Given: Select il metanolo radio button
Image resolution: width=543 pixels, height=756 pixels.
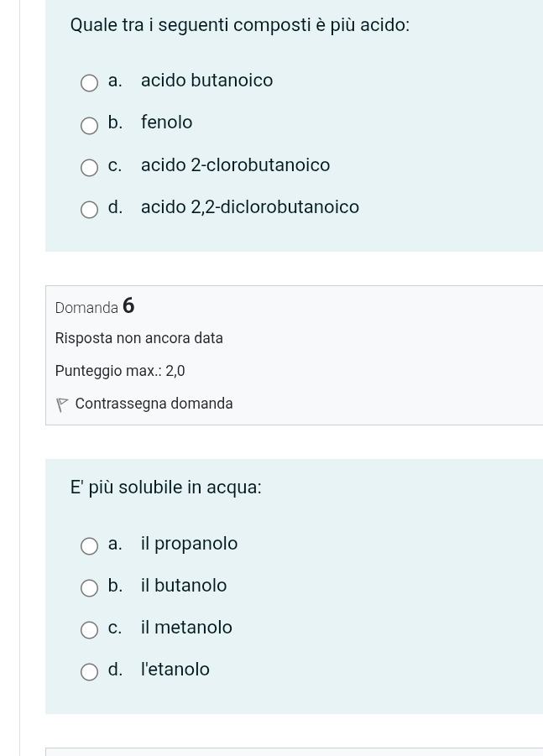Looking at the screenshot, I should 89,630.
